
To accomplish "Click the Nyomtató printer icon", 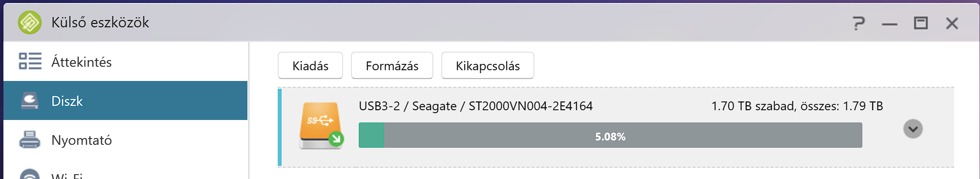I will tap(30, 139).
